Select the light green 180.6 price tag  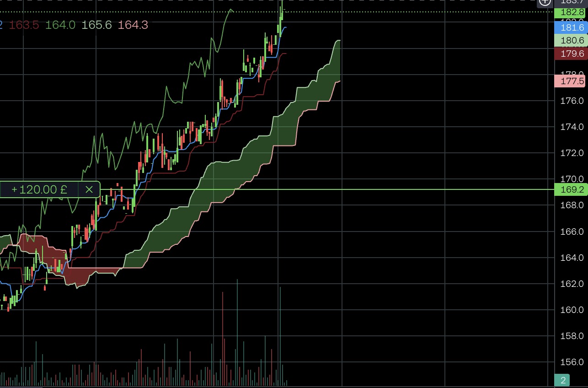(x=571, y=41)
